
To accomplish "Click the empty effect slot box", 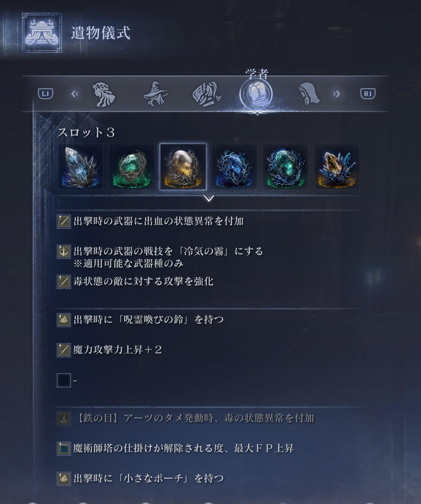I will point(64,380).
